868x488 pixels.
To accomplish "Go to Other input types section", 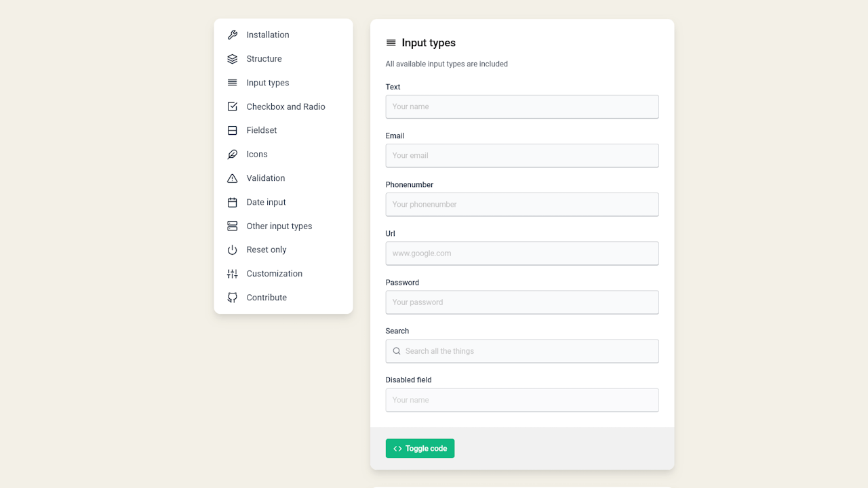I will (x=279, y=226).
